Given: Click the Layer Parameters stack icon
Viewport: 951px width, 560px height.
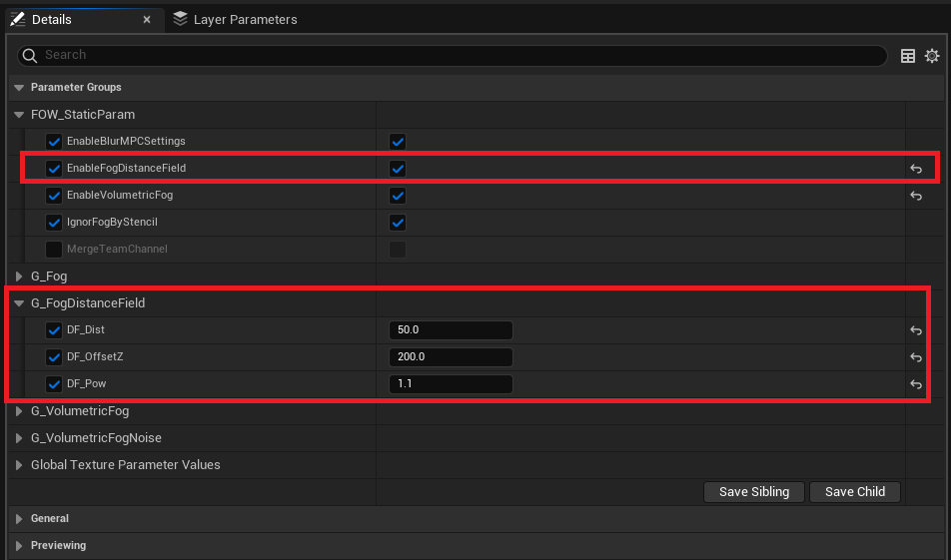Looking at the screenshot, I should (180, 19).
